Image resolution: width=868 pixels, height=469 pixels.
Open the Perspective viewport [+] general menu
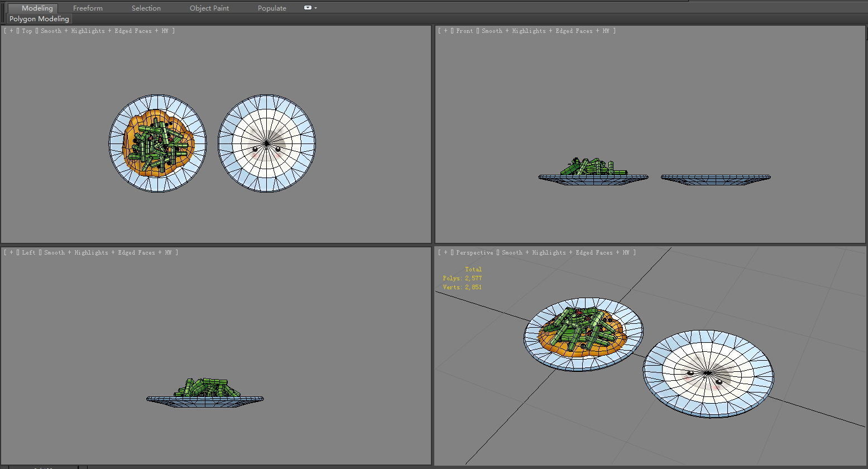point(445,252)
